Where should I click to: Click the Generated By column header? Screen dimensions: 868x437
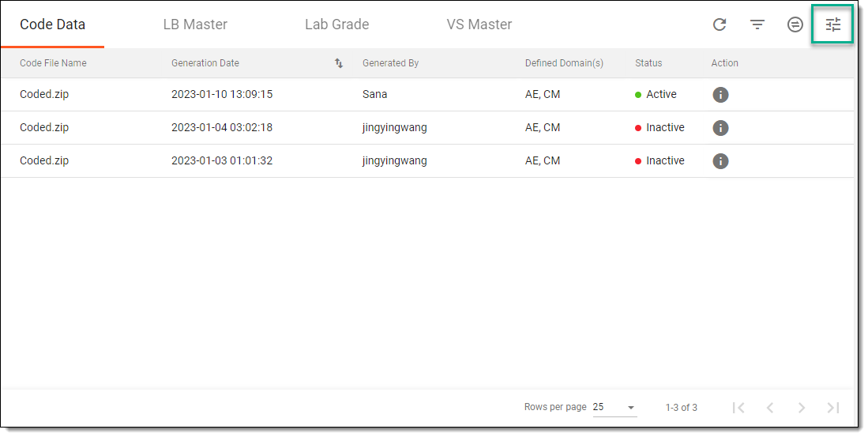pos(390,63)
